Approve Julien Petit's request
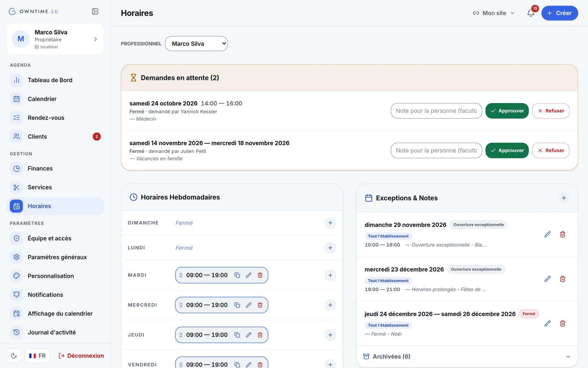This screenshot has width=588, height=368. 507,151
